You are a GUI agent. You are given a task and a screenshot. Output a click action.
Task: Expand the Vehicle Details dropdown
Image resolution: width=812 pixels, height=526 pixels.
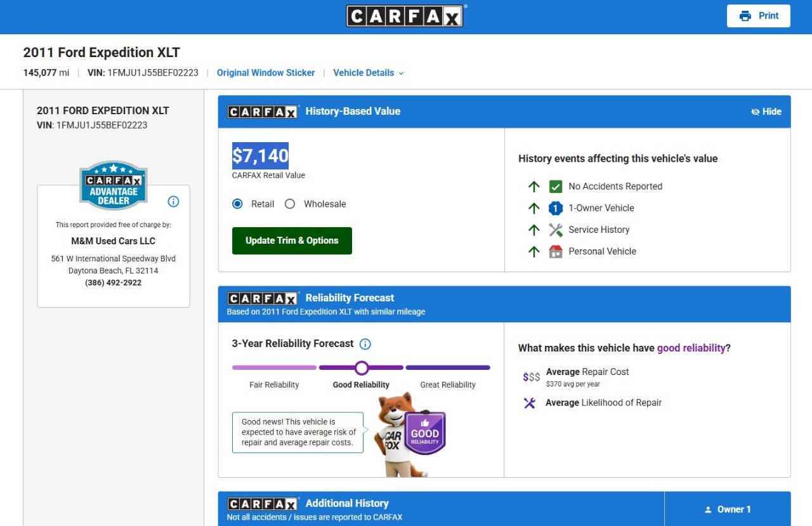tap(369, 73)
